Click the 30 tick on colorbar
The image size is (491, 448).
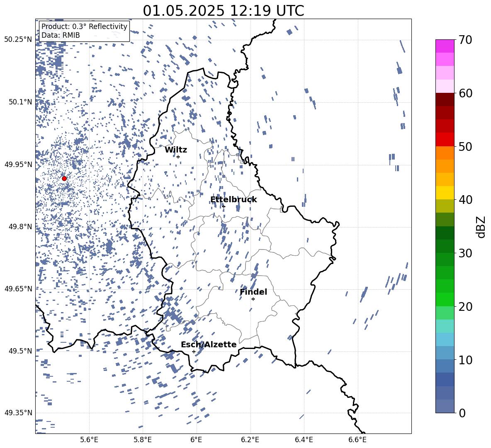pyautogui.click(x=465, y=253)
